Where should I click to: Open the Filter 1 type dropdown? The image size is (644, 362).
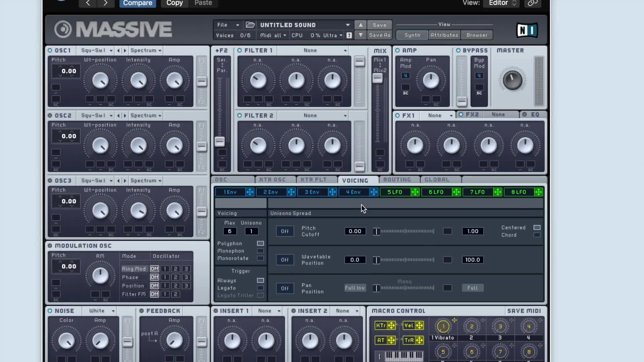[x=345, y=50]
